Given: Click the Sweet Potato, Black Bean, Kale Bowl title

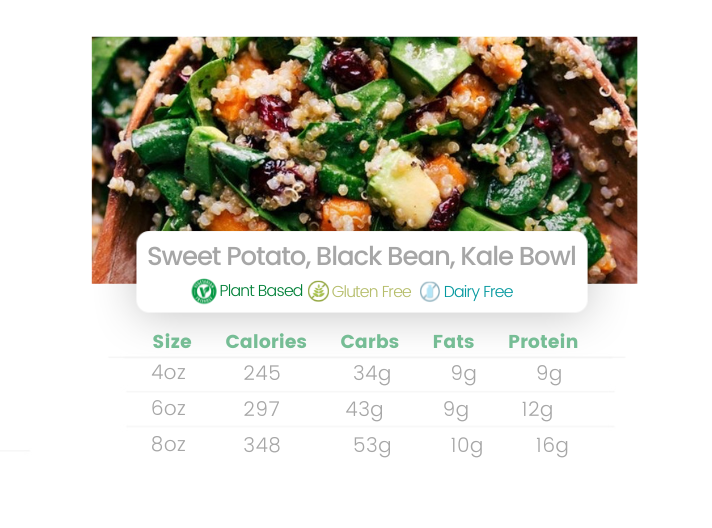Looking at the screenshot, I should (x=362, y=256).
